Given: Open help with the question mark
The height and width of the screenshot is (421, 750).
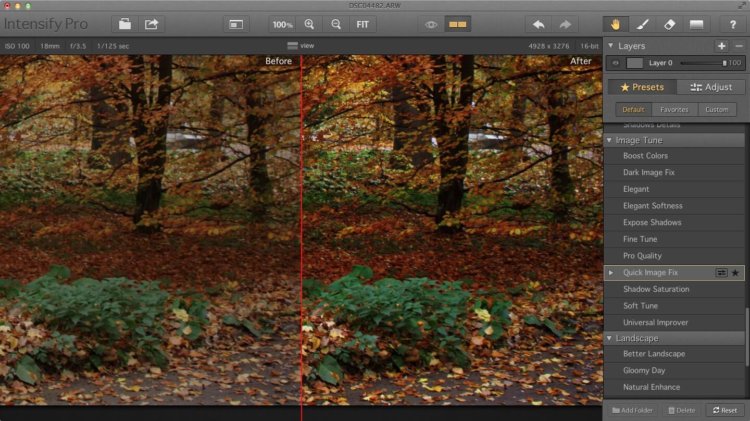Looking at the screenshot, I should tap(732, 24).
